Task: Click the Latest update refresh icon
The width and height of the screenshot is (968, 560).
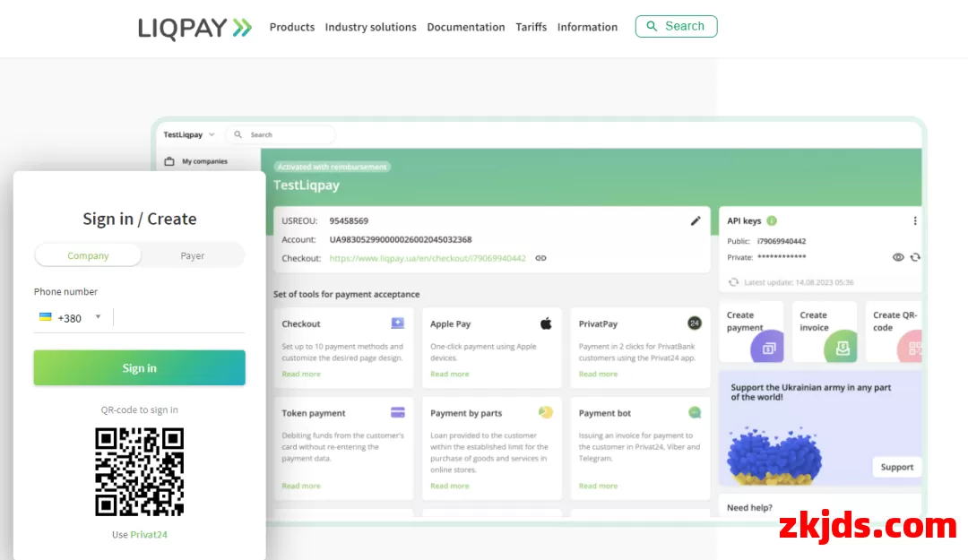Action: pyautogui.click(x=733, y=282)
